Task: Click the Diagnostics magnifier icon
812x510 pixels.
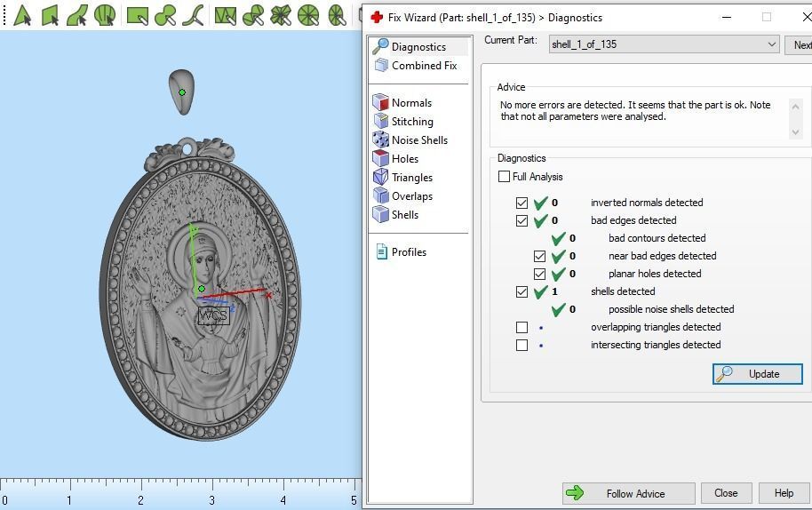Action: click(x=380, y=46)
